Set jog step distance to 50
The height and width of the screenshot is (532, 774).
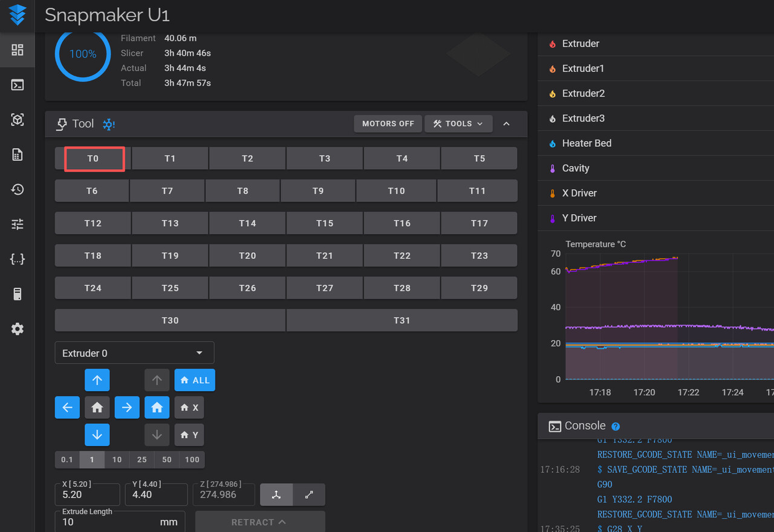pos(166,459)
